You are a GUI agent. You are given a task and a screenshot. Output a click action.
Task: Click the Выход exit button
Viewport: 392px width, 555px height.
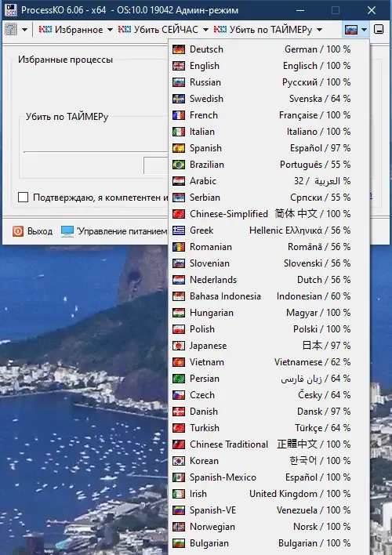coord(33,231)
